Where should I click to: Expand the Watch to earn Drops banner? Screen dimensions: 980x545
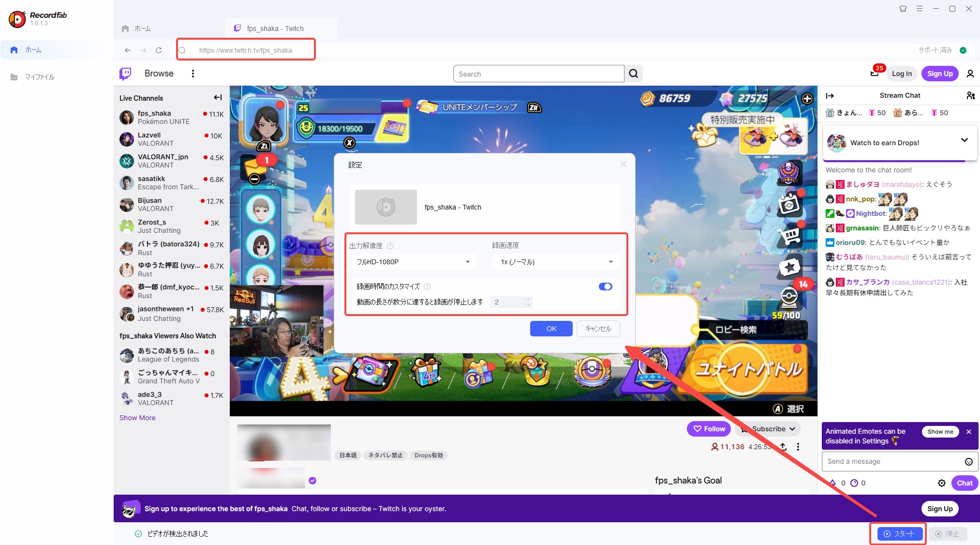coord(965,140)
